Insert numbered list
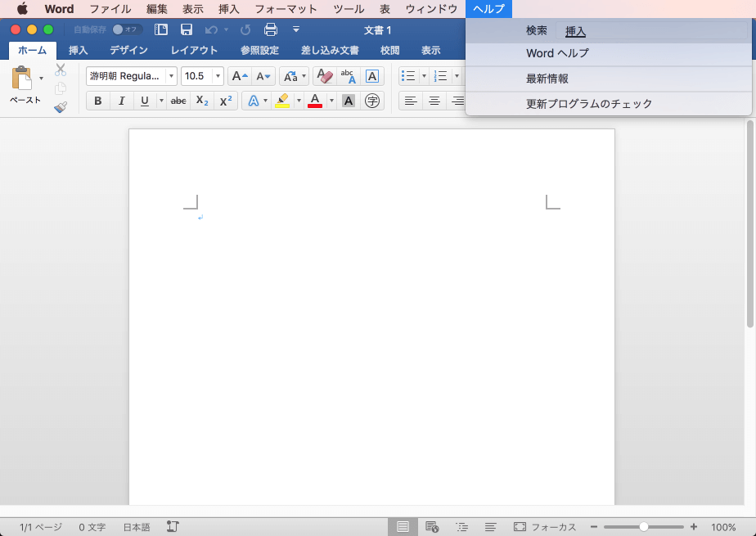 (441, 76)
